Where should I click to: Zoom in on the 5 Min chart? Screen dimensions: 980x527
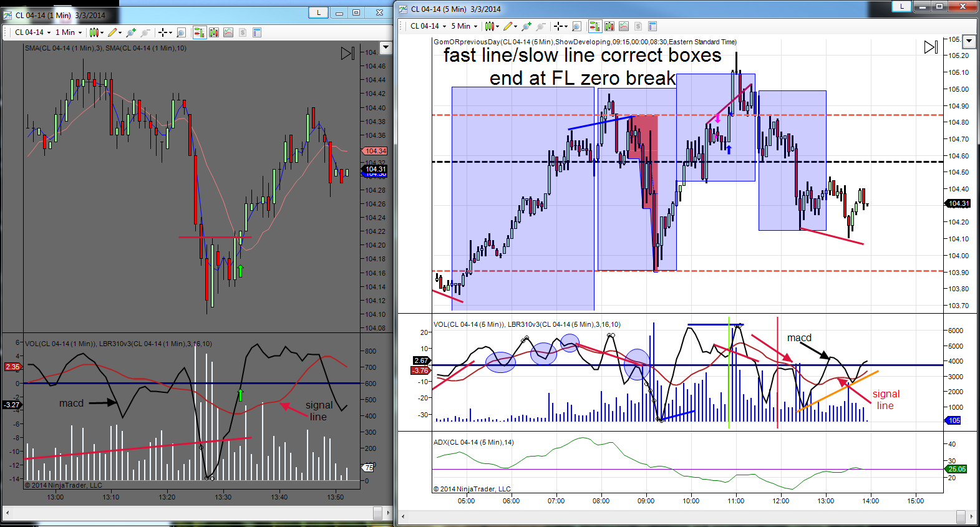pyautogui.click(x=526, y=26)
